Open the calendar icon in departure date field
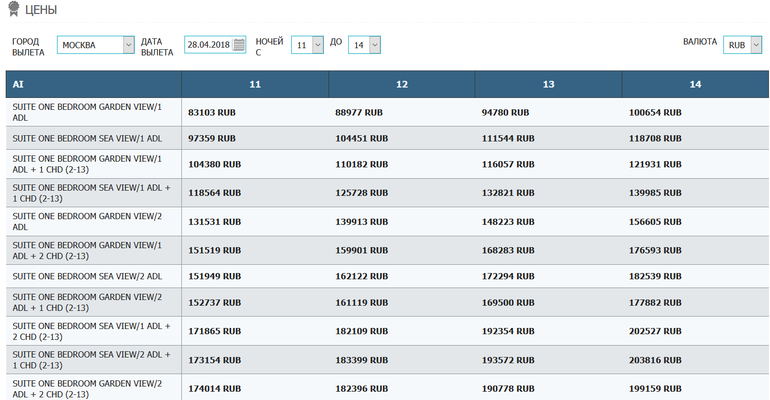770x400 pixels. click(239, 45)
